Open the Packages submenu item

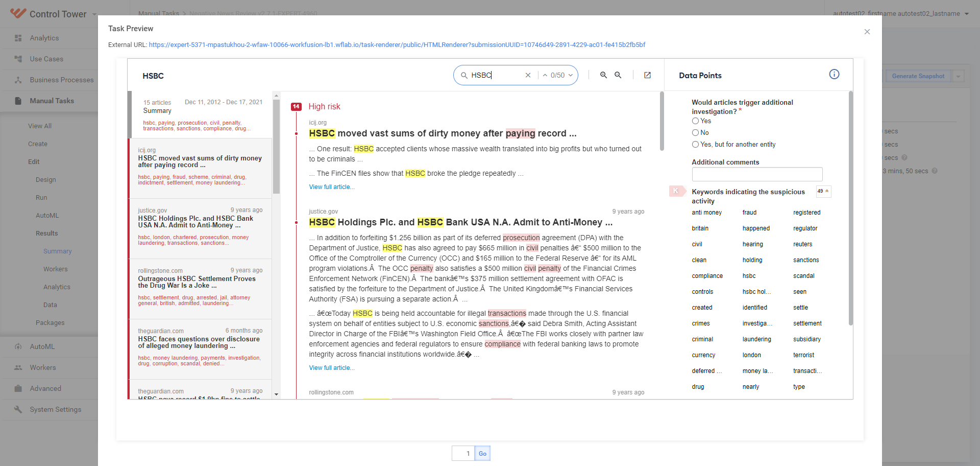50,322
